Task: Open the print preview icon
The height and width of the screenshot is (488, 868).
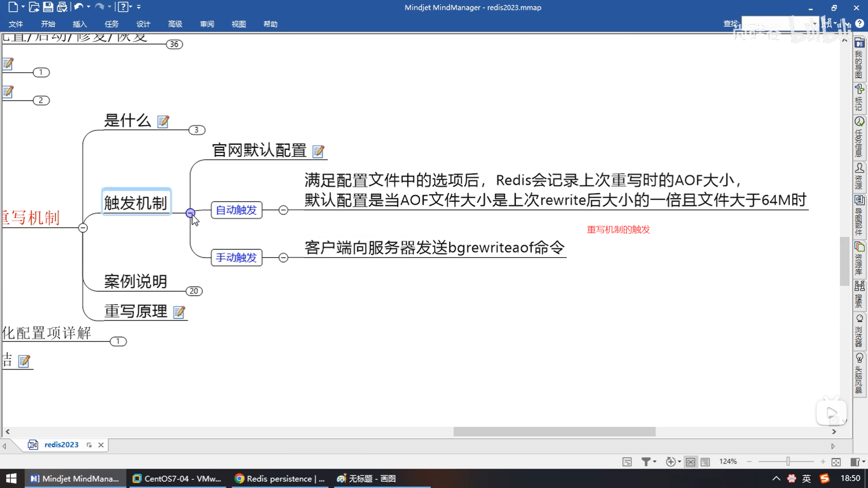Action: click(62, 7)
